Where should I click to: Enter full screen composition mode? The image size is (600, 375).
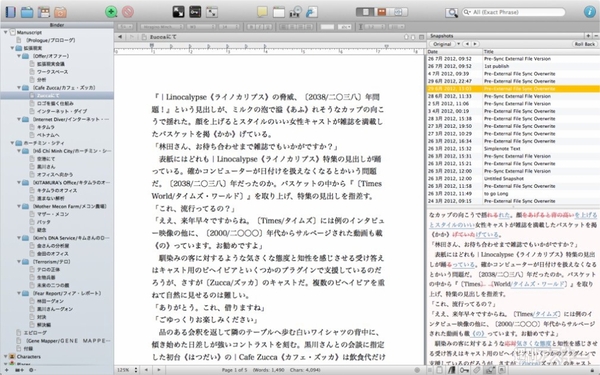pos(178,12)
